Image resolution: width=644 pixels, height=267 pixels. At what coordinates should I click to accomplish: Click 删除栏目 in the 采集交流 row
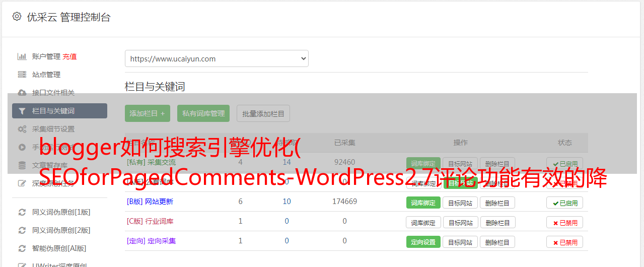point(497,163)
